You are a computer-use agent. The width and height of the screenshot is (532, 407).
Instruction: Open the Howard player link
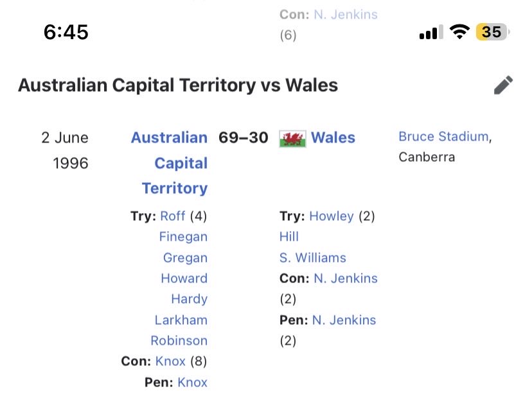184,278
